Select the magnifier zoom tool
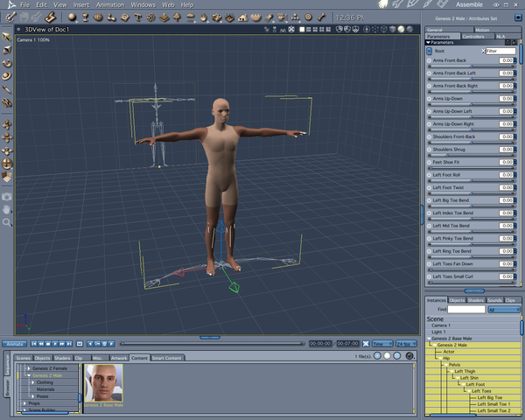Image resolution: width=525 pixels, height=420 pixels. 7,222
